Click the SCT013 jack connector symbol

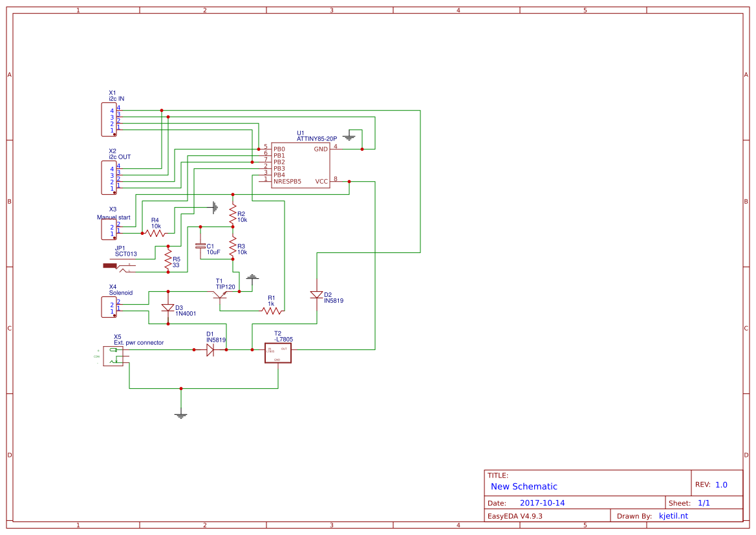click(115, 265)
